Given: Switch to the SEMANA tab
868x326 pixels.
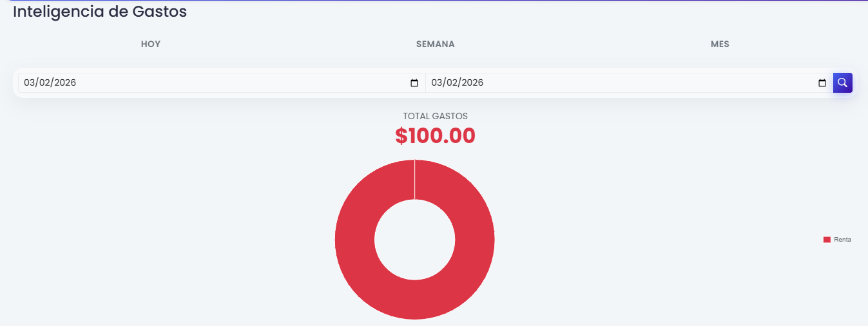Looking at the screenshot, I should point(436,44).
